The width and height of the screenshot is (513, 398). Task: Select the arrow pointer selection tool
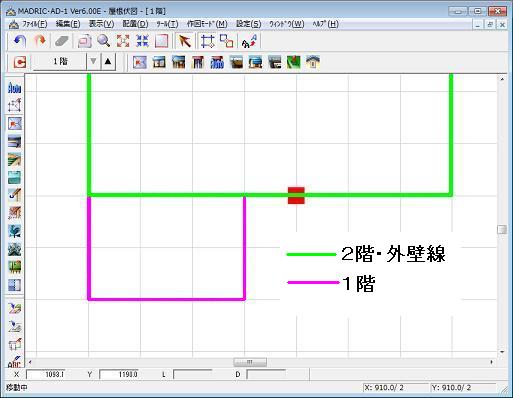(x=184, y=41)
